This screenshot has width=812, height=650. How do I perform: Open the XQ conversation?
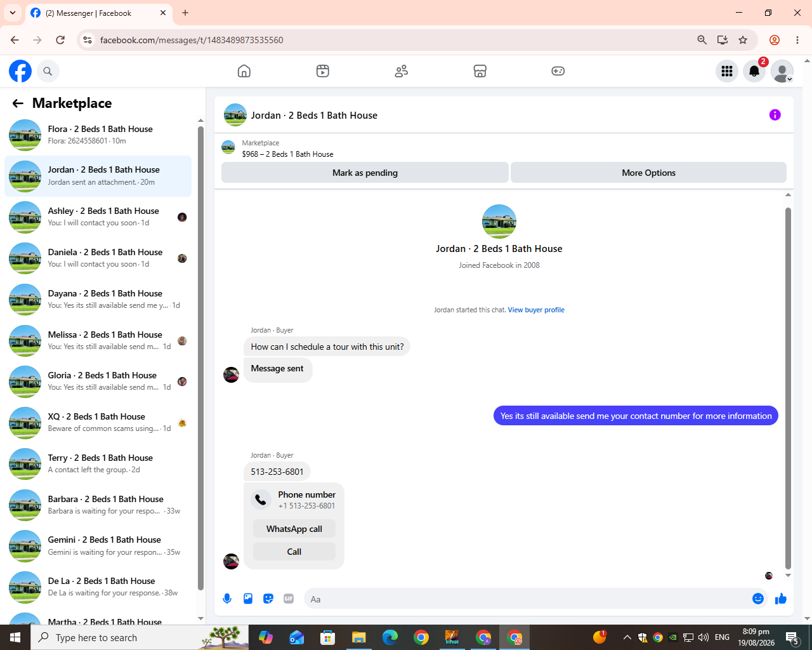[x=98, y=423]
